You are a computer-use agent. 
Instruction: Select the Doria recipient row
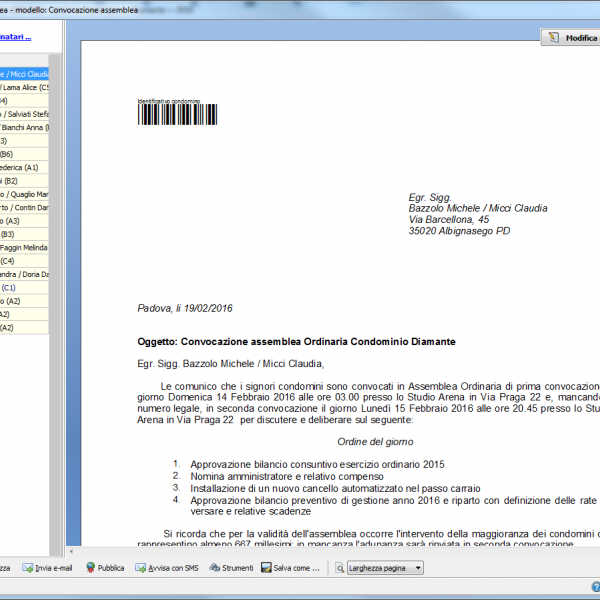coord(24,274)
